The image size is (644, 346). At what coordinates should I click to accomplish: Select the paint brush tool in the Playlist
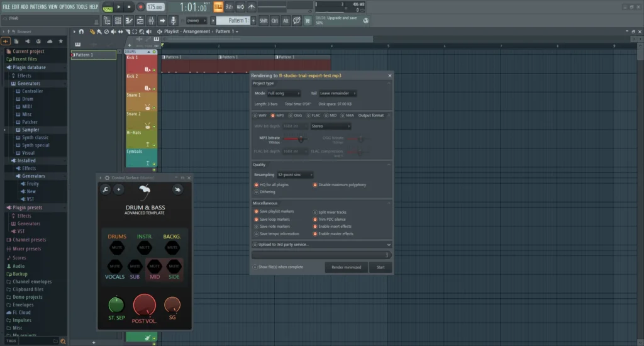[x=99, y=31]
